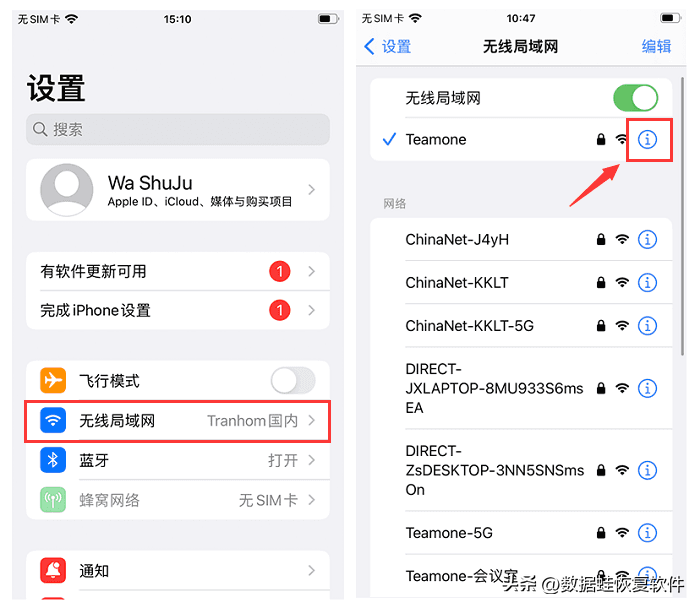The height and width of the screenshot is (608, 700).
Task: Go back using the 设置 back button
Action: (x=388, y=46)
